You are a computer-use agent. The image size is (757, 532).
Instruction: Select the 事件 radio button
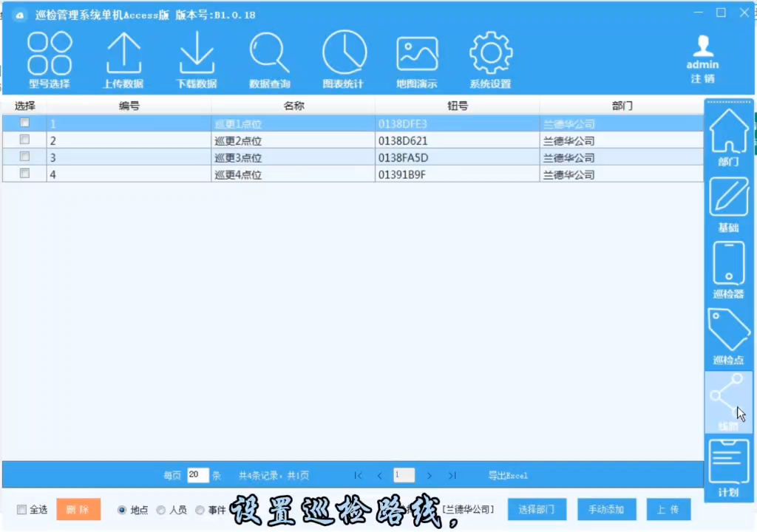click(200, 510)
